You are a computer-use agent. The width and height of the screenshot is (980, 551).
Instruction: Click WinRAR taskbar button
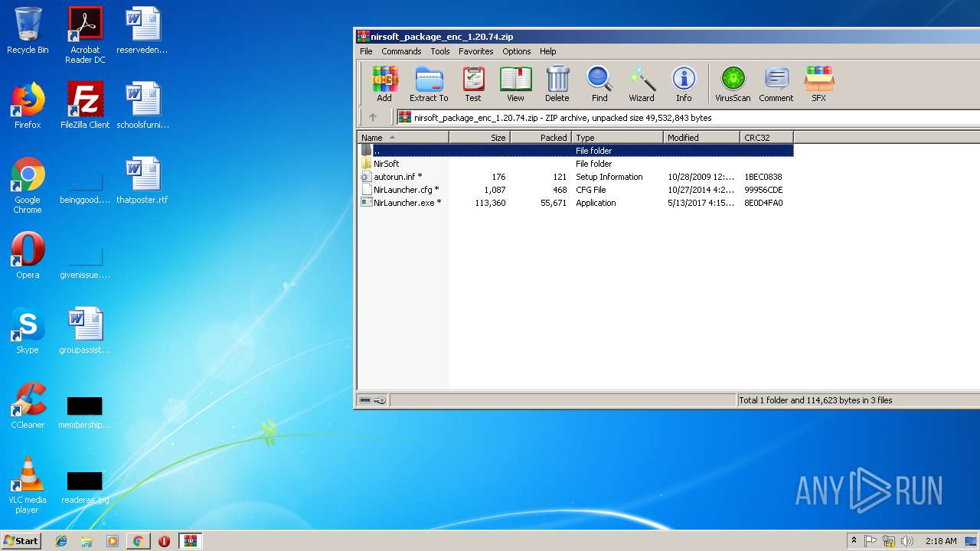coord(190,540)
